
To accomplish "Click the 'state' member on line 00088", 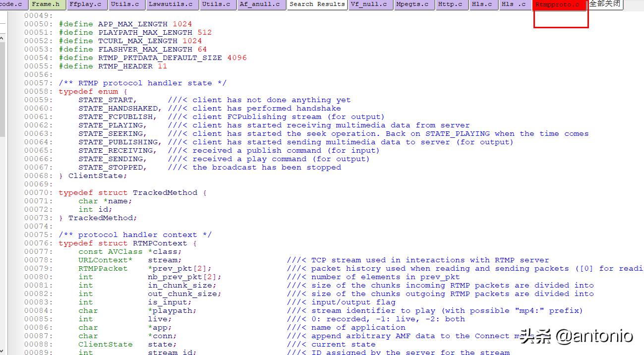I will 160,344.
